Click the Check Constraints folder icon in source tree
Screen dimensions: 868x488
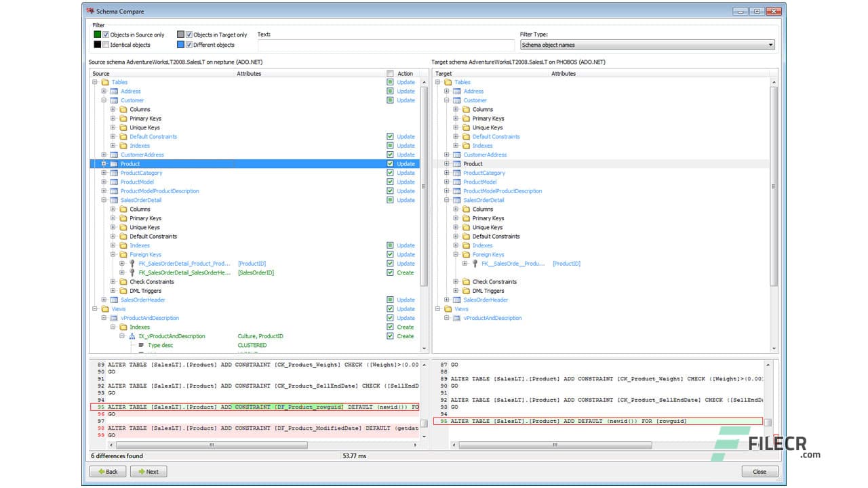click(x=122, y=281)
